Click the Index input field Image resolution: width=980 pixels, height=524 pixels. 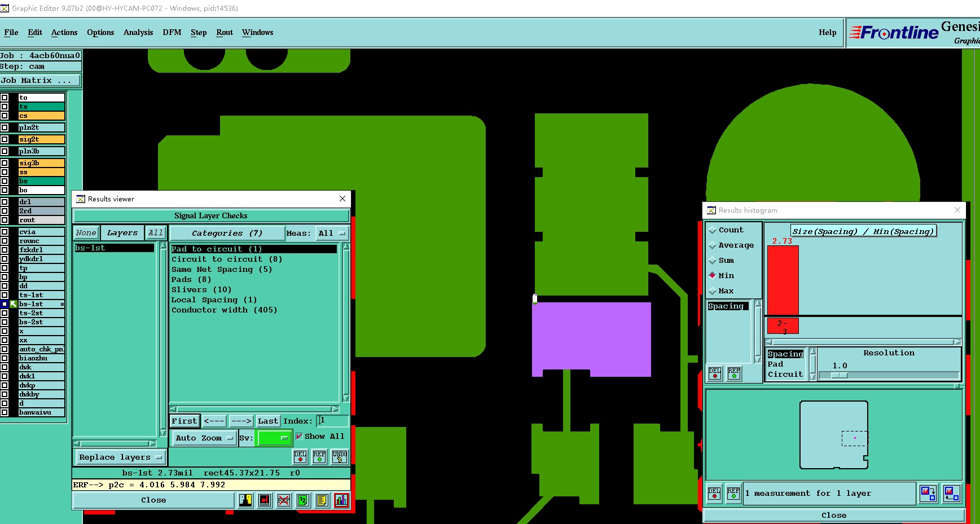(333, 421)
